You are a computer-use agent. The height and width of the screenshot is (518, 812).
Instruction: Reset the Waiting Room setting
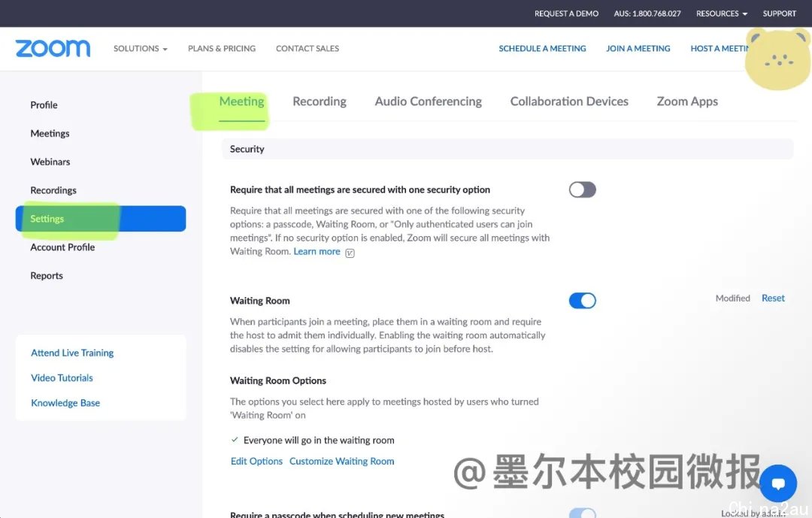coord(773,298)
